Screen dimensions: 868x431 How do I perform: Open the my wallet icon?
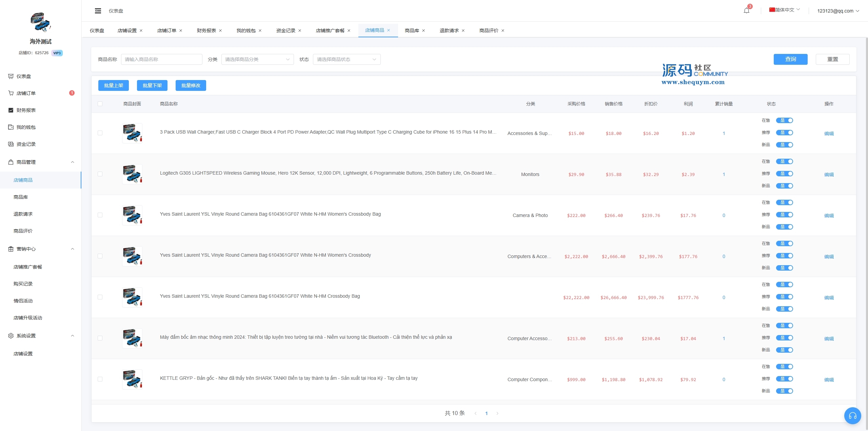[x=11, y=127]
